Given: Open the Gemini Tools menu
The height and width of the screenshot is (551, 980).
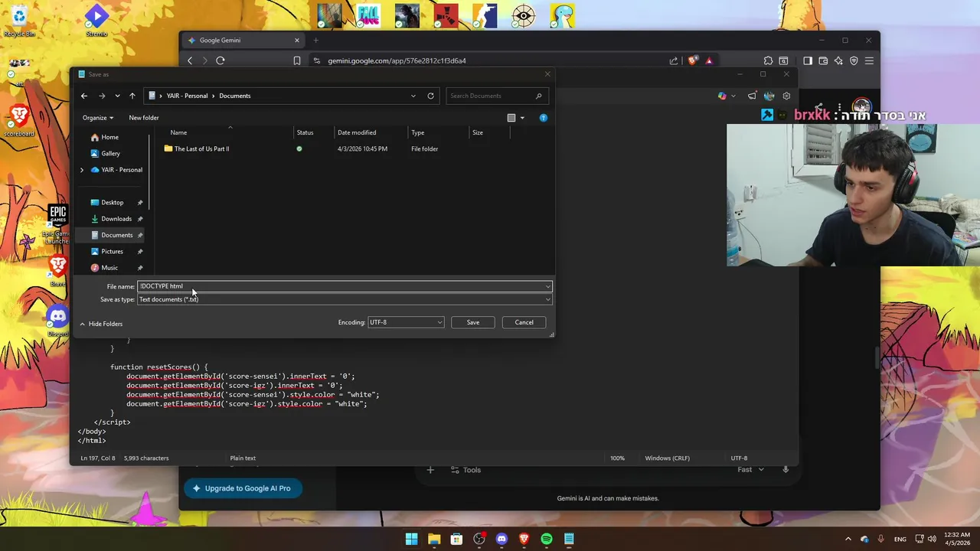Looking at the screenshot, I should point(465,470).
